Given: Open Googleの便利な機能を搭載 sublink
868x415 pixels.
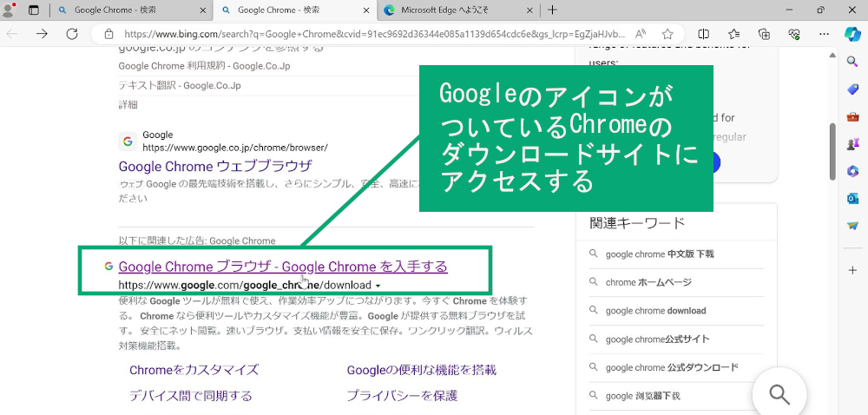Looking at the screenshot, I should [x=422, y=370].
